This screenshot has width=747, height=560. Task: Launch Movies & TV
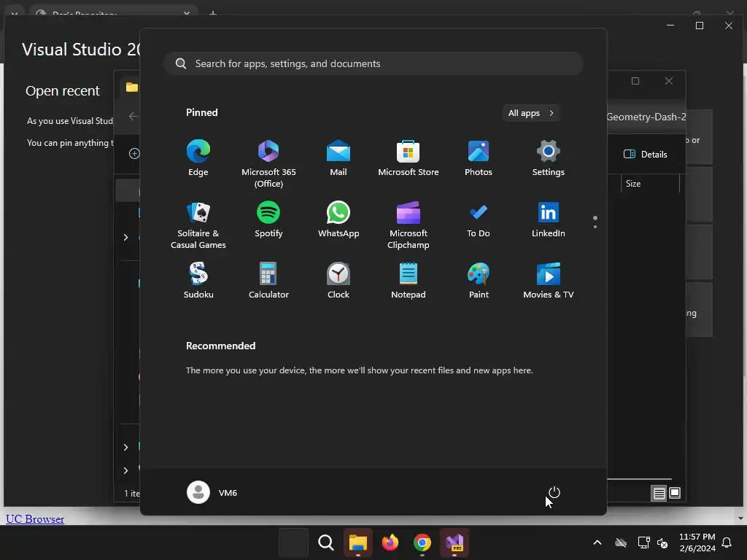pos(549,281)
